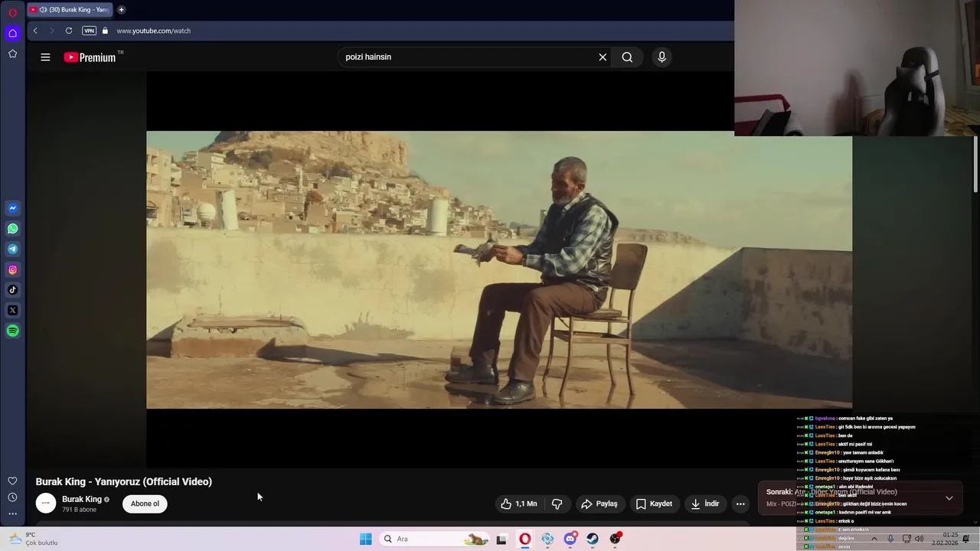Like the video showing 1,1 Mn
The image size is (980, 551).
coord(518,504)
